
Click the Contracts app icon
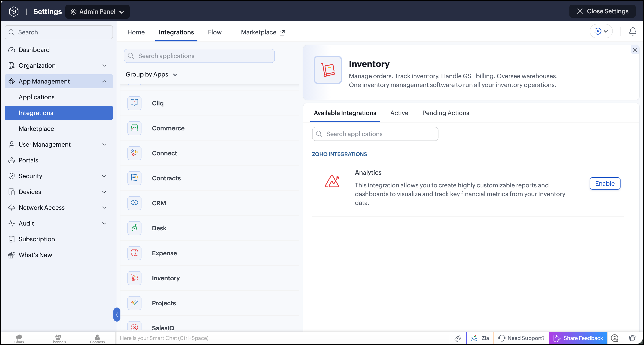coord(134,178)
